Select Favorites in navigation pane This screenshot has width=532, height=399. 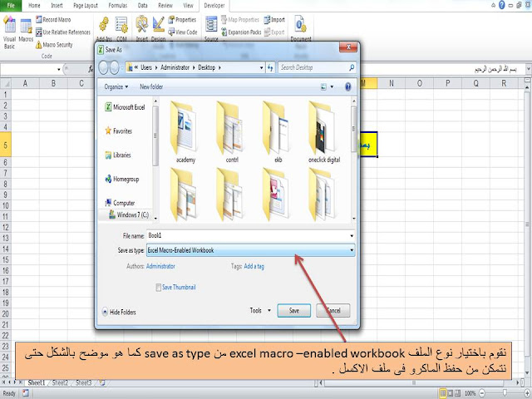pos(118,131)
